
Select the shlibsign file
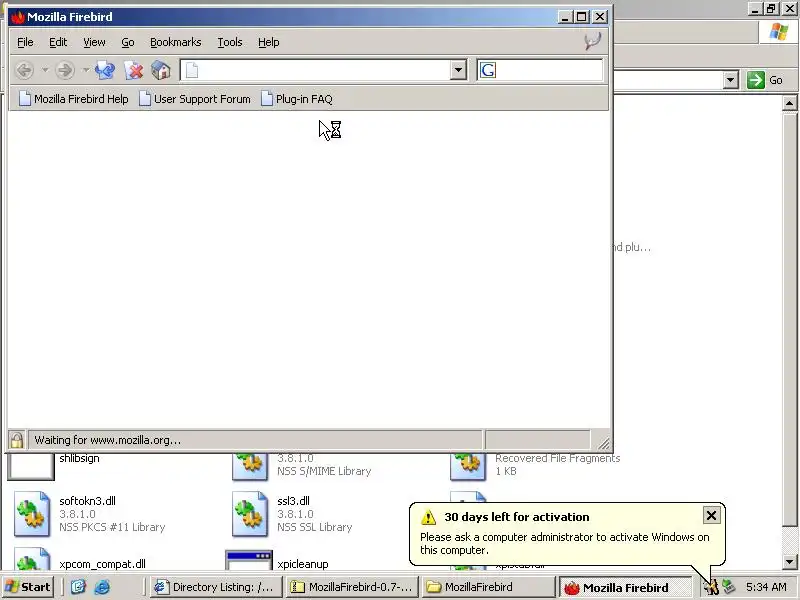pos(79,458)
